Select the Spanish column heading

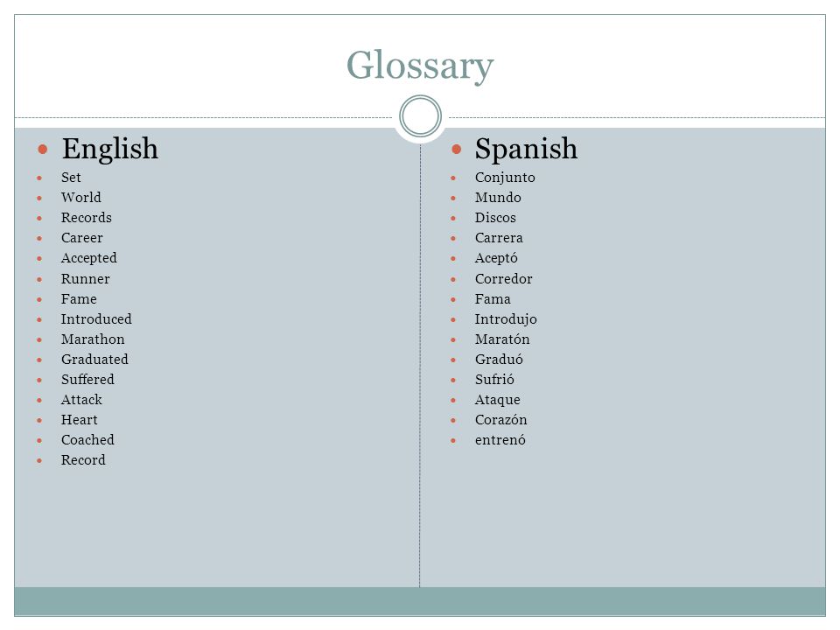pos(526,149)
